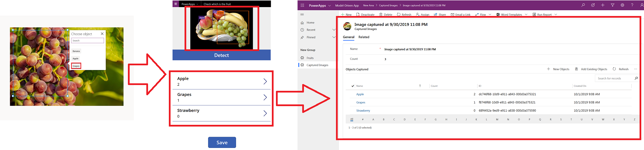
Task: Click the Search for records field
Action: click(x=614, y=78)
